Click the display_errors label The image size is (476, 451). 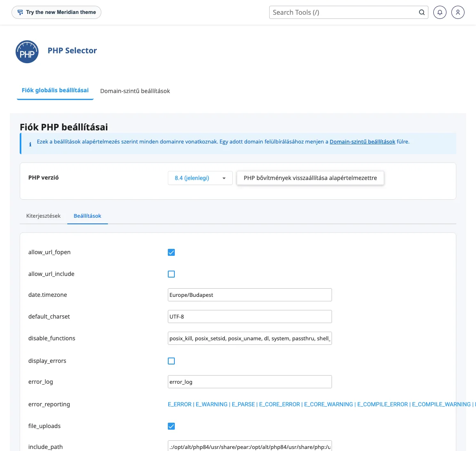[47, 361]
